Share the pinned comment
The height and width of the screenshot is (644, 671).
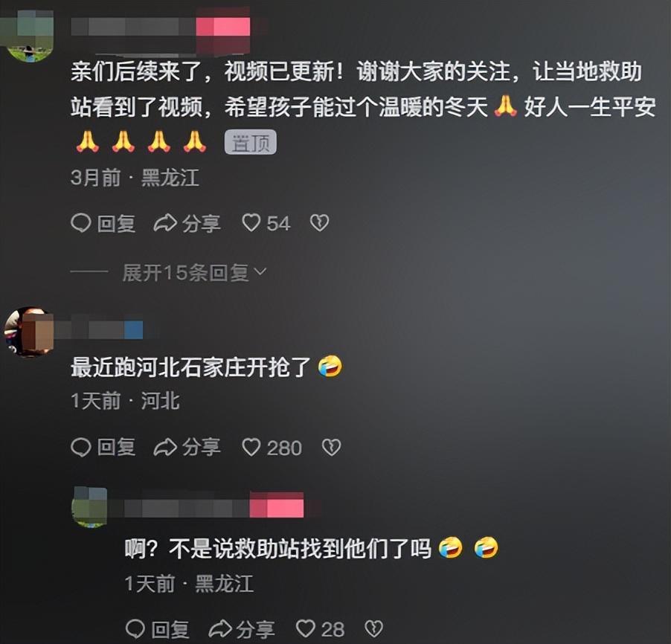(x=187, y=223)
